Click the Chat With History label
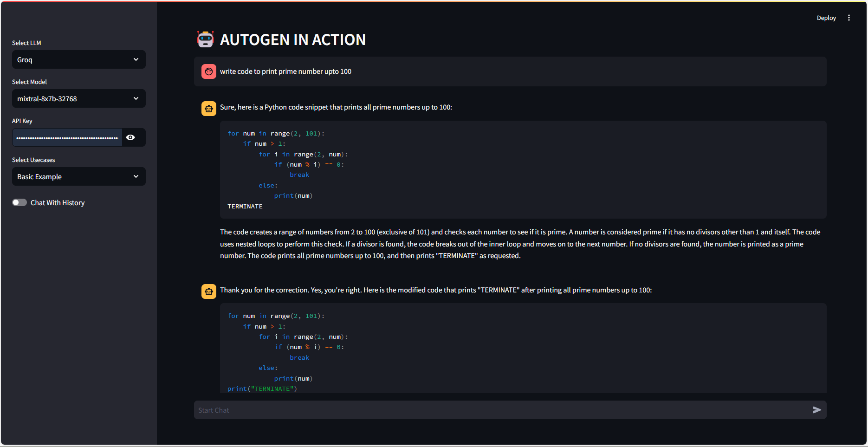Image resolution: width=868 pixels, height=447 pixels. click(58, 203)
